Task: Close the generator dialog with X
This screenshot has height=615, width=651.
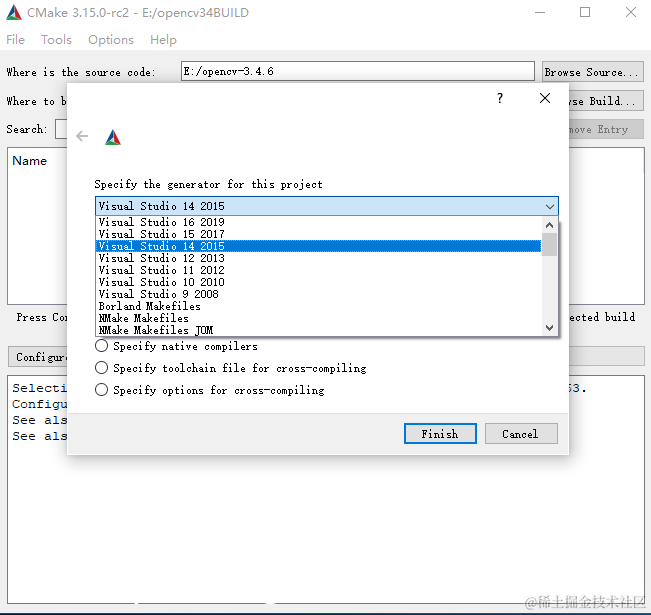Action: point(545,98)
